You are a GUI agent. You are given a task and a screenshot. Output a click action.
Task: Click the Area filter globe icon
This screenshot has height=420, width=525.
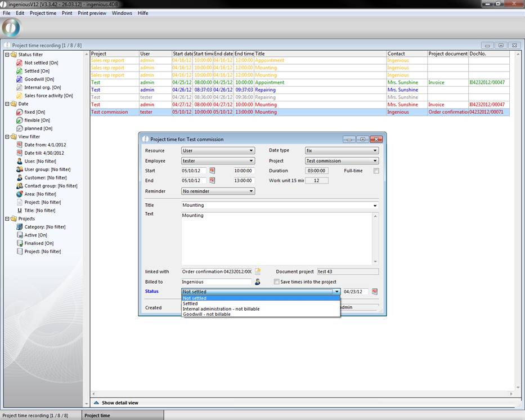tap(20, 194)
